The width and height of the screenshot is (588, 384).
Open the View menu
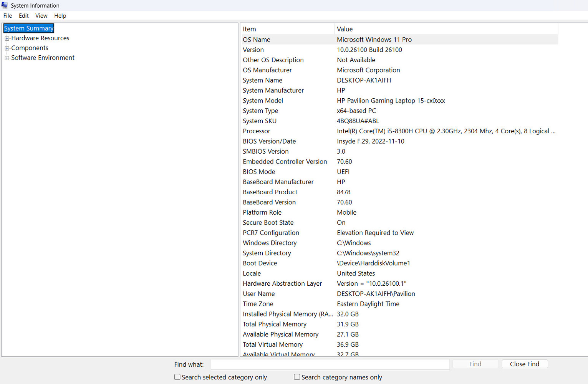click(x=41, y=16)
